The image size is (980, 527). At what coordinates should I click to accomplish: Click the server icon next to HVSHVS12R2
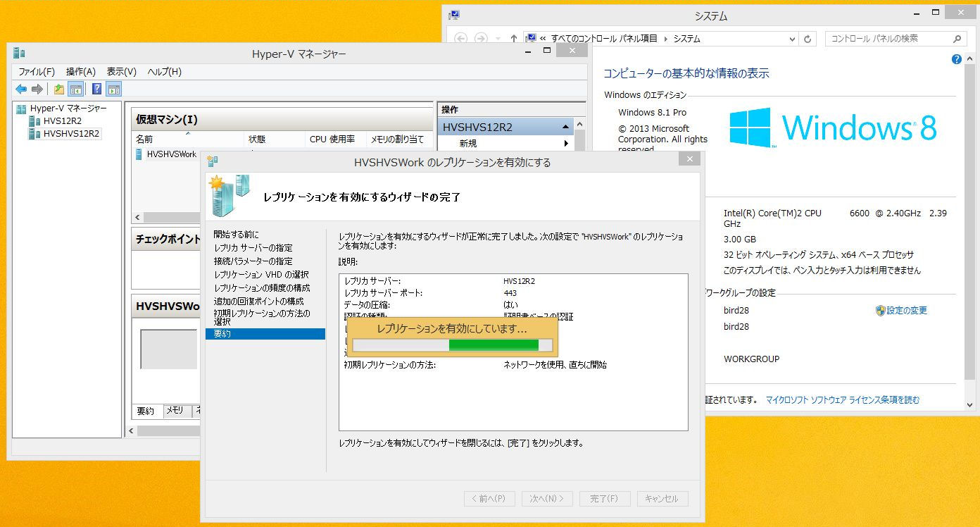34,133
